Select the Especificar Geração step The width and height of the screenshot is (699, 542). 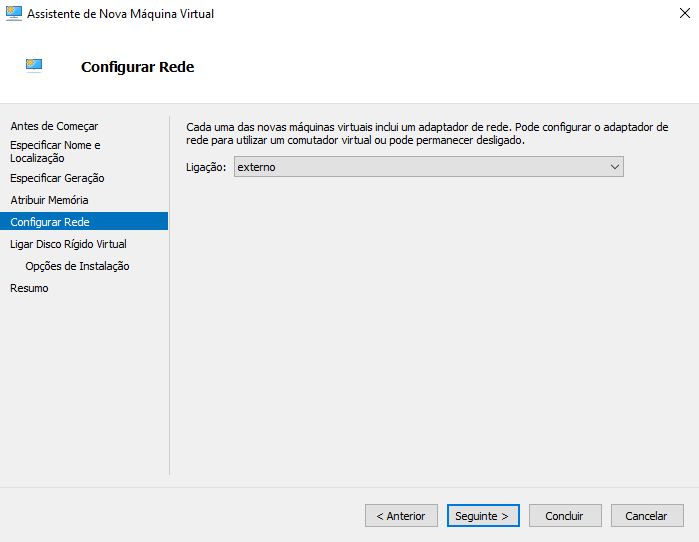(x=57, y=178)
